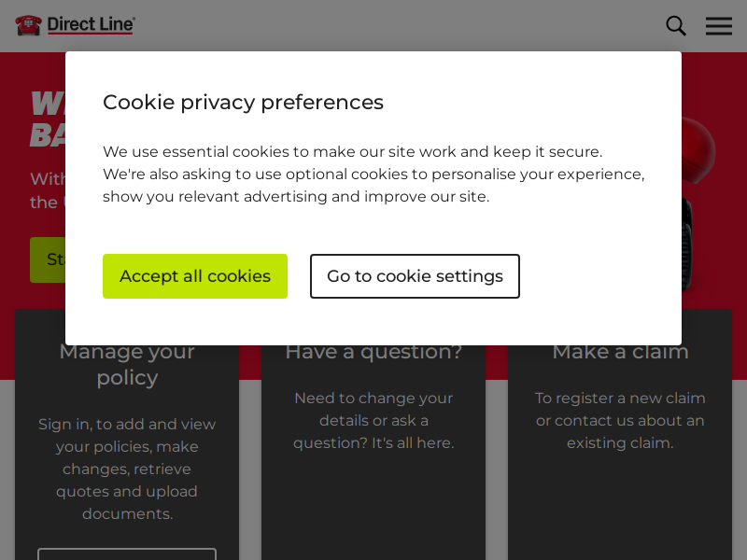The width and height of the screenshot is (747, 560).
Task: Open site search with magnifier icon
Action: (675, 26)
